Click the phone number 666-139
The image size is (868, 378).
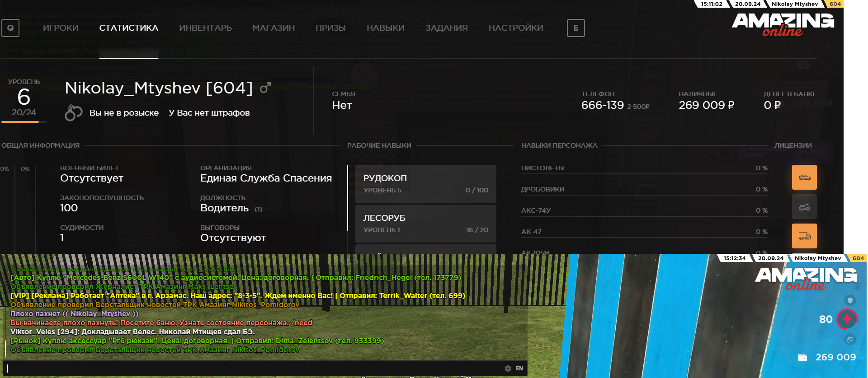click(x=603, y=105)
